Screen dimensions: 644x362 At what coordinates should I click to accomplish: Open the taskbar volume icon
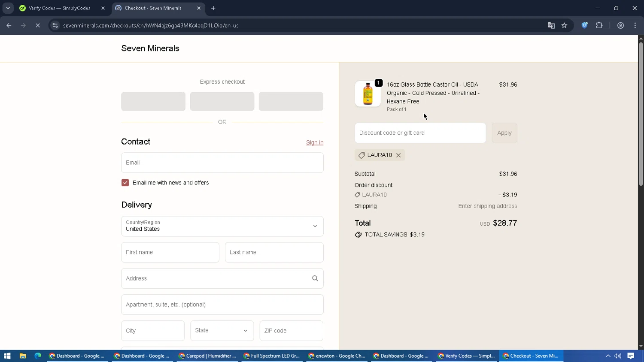(618, 356)
